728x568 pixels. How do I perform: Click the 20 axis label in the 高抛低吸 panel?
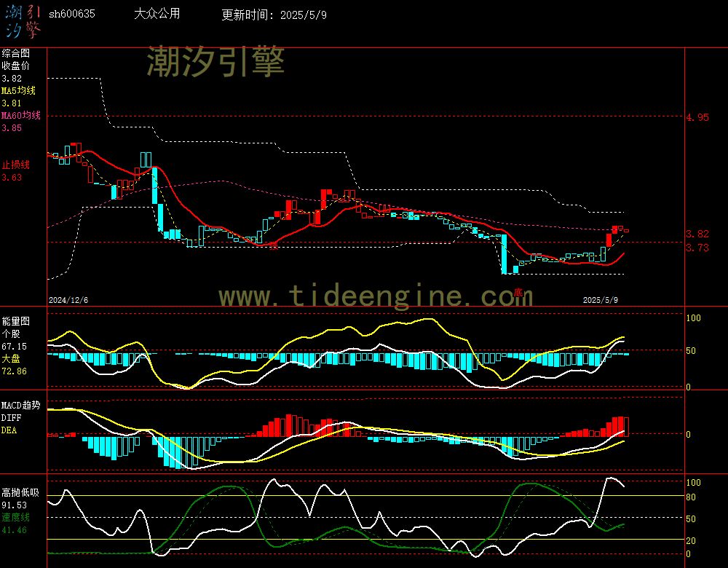pyautogui.click(x=691, y=540)
